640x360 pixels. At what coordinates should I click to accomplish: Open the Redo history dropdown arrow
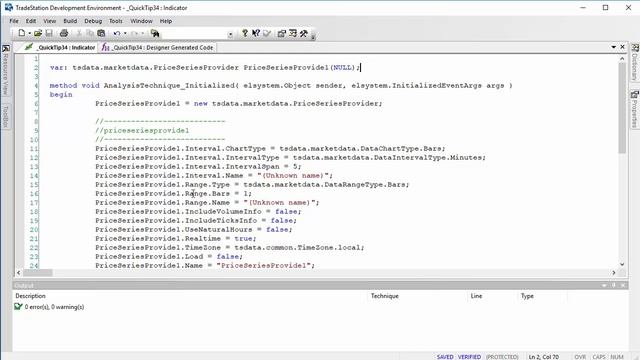142,33
